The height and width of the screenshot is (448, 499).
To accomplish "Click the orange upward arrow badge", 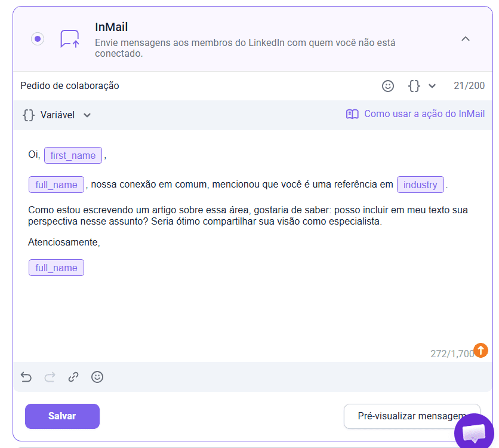I will coord(480,350).
